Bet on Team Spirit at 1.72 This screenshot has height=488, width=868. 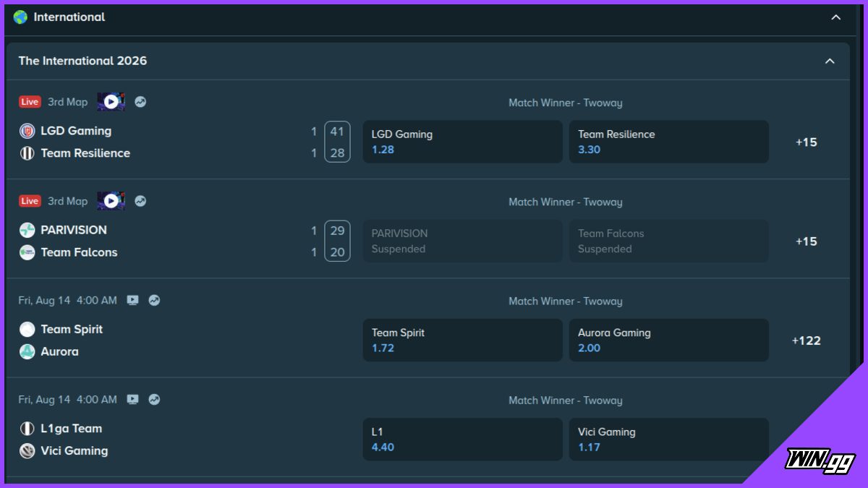463,340
